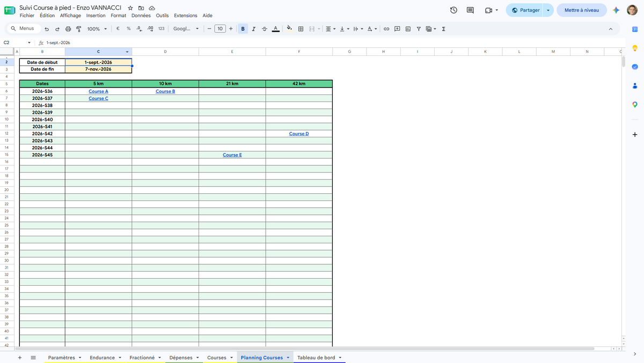
Task: Expand the Partager dropdown arrow
Action: [x=548, y=10]
